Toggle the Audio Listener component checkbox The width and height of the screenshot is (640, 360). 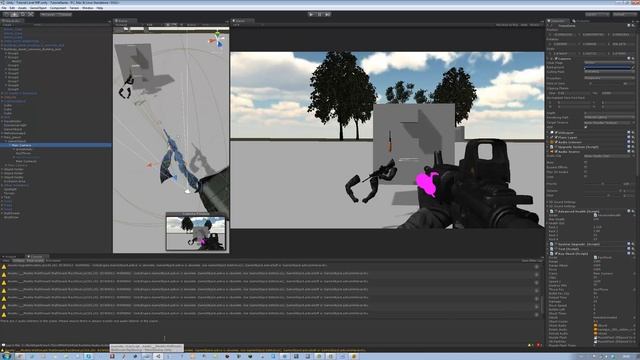pos(556,142)
